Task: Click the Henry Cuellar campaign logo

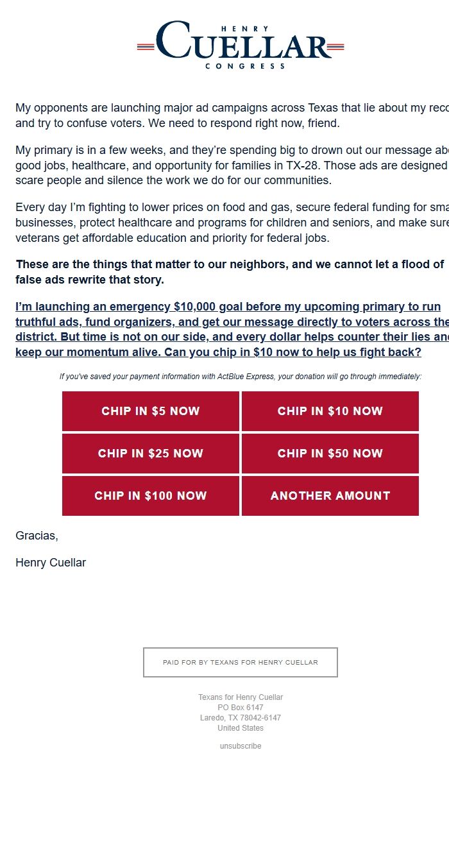Action: (240, 44)
